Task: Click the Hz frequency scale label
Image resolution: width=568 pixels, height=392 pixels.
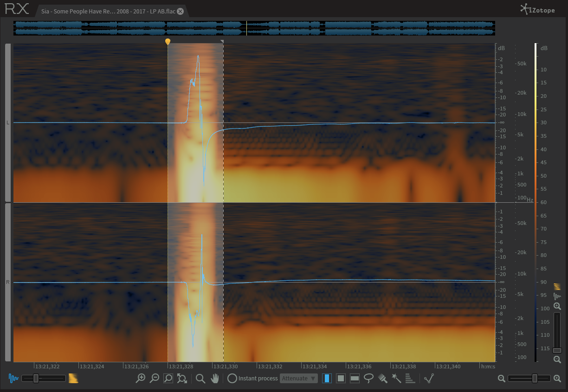Action: (529, 199)
